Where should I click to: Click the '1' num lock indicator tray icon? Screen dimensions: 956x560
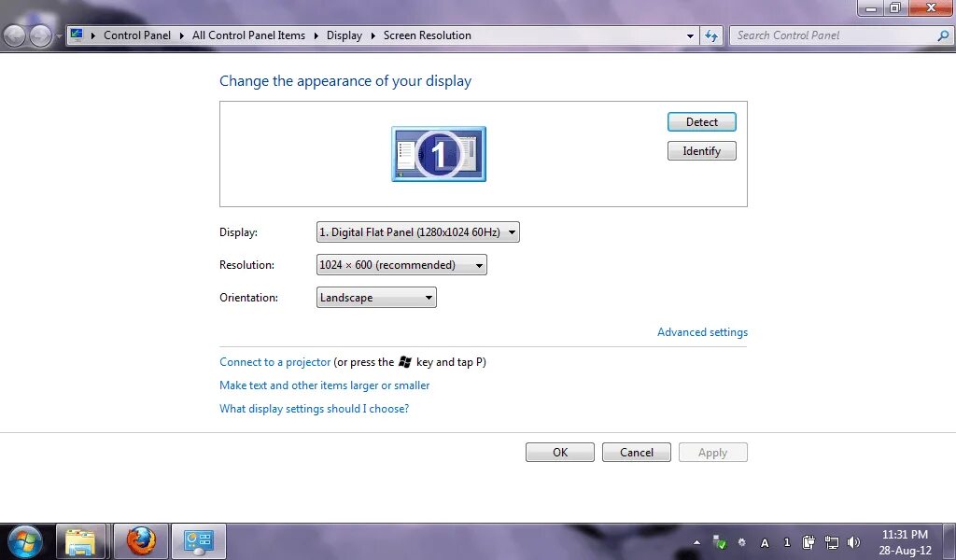coord(786,541)
